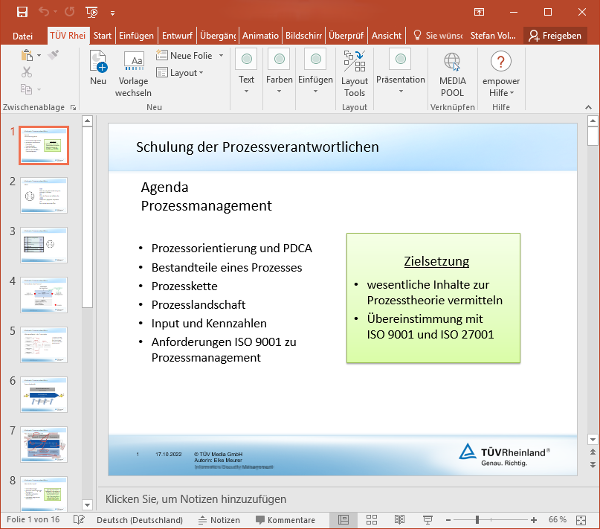Insert a new slide with Neu icon
Viewport: 600px width, 529px height.
click(x=98, y=66)
